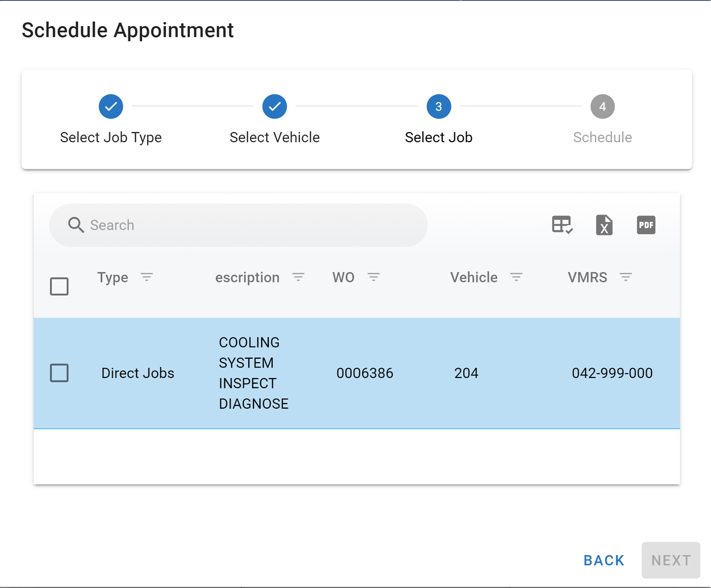Go to completed Select Job Type step

tap(111, 107)
